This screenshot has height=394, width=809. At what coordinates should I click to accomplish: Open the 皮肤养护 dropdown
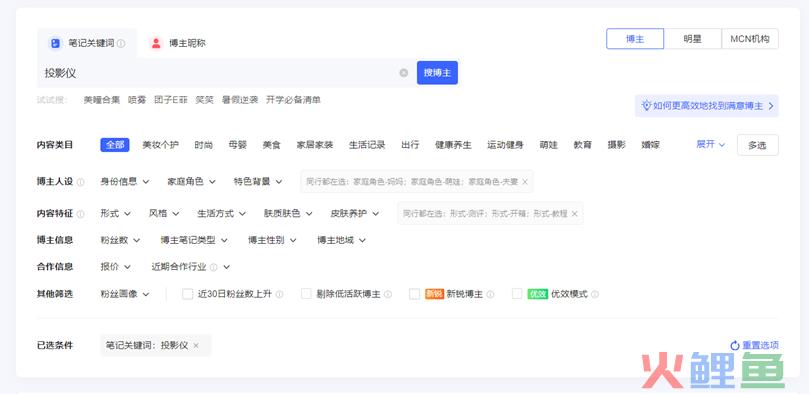(354, 214)
